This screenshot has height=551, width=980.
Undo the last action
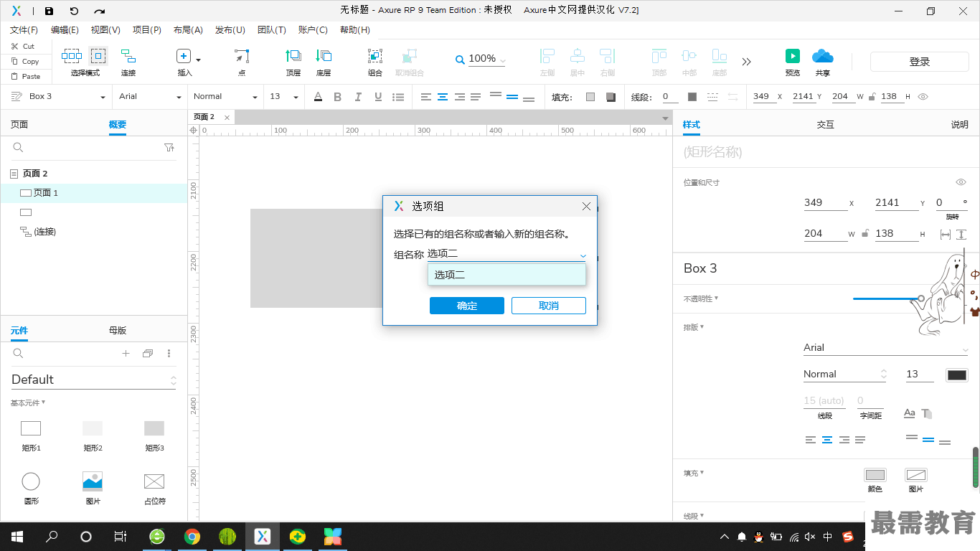point(74,11)
